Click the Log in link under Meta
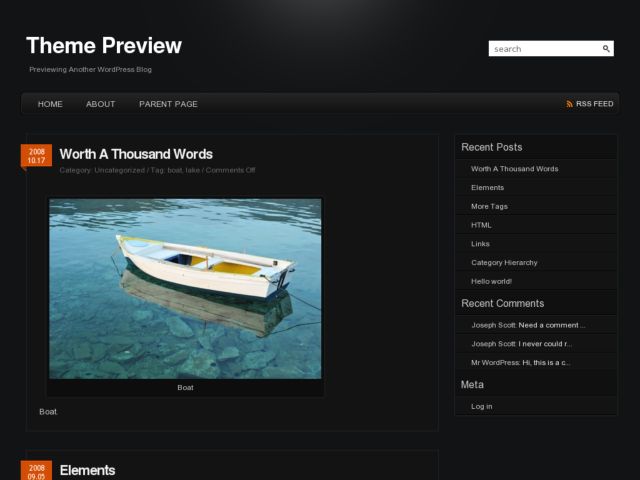The image size is (640, 480). click(x=482, y=406)
